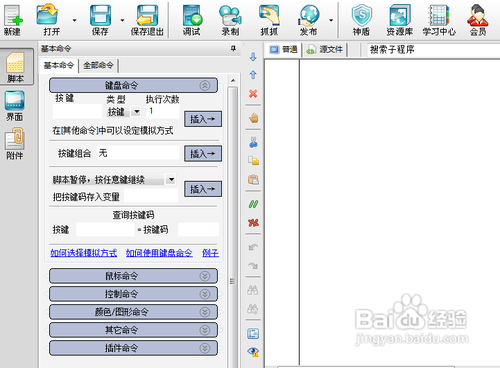
Task: Switch to 附件 attachments sidebar section
Action: (15, 144)
